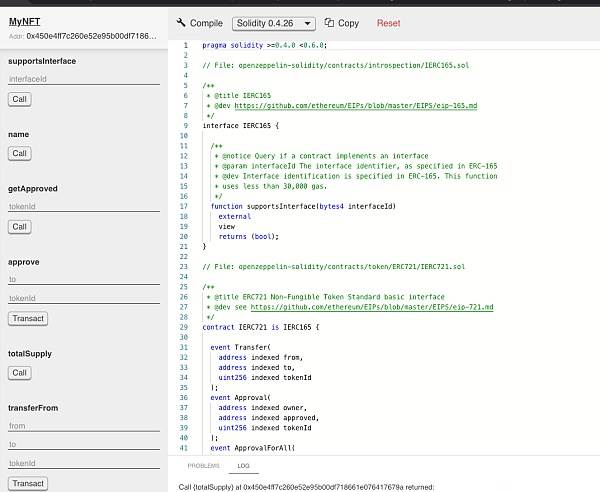Click the 'returns (bool);' code line
Image resolution: width=600 pixels, height=492 pixels.
[249, 236]
